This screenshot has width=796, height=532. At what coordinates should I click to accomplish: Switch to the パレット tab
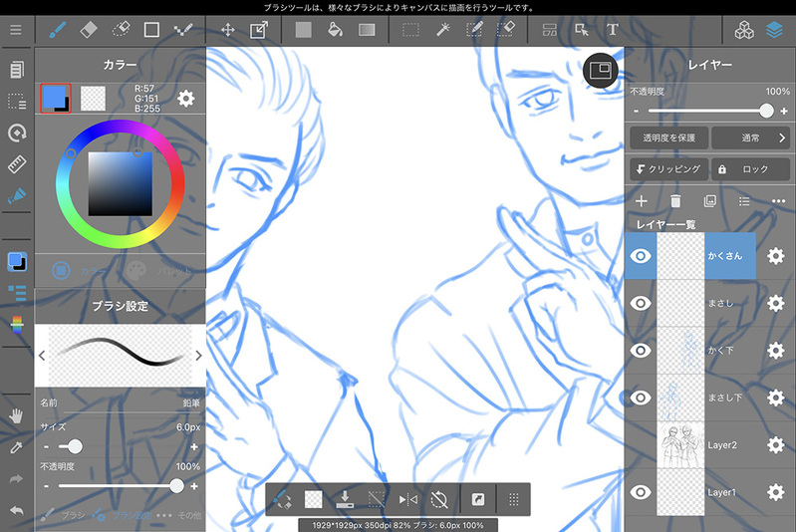coord(160,271)
